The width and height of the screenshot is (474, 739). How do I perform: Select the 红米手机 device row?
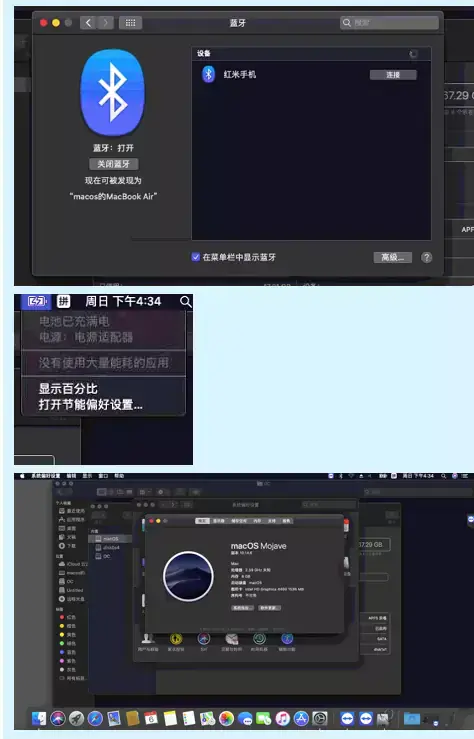[311, 74]
